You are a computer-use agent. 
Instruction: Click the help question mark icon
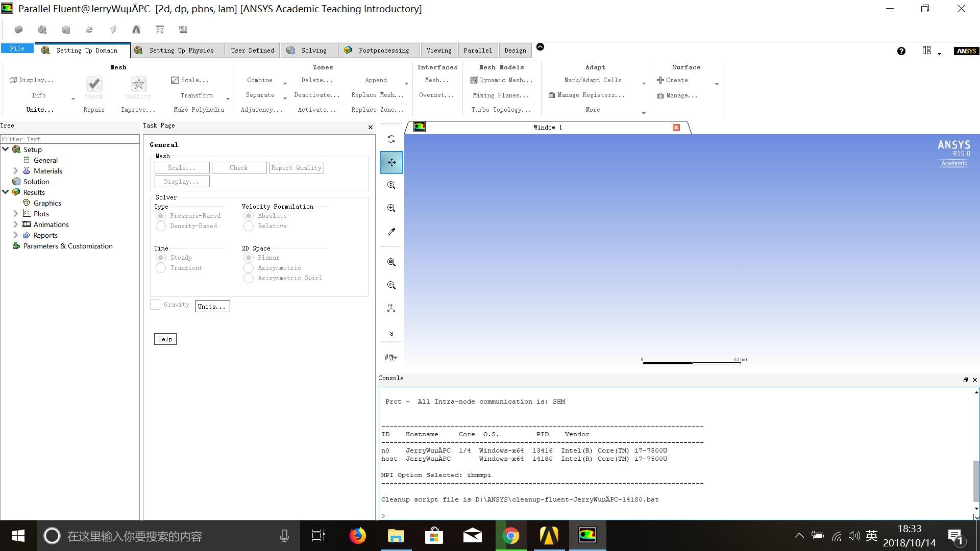pyautogui.click(x=901, y=51)
